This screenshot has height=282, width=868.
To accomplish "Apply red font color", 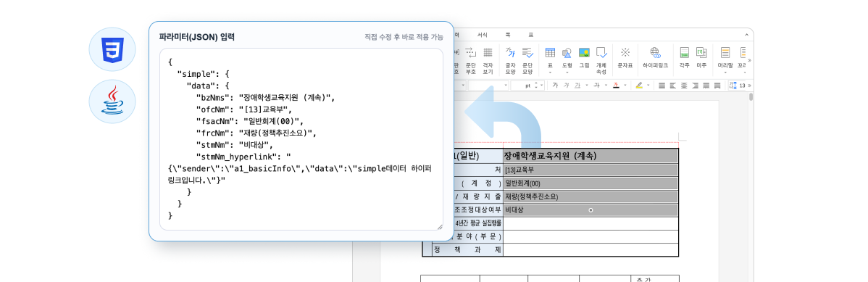I will 616,86.
